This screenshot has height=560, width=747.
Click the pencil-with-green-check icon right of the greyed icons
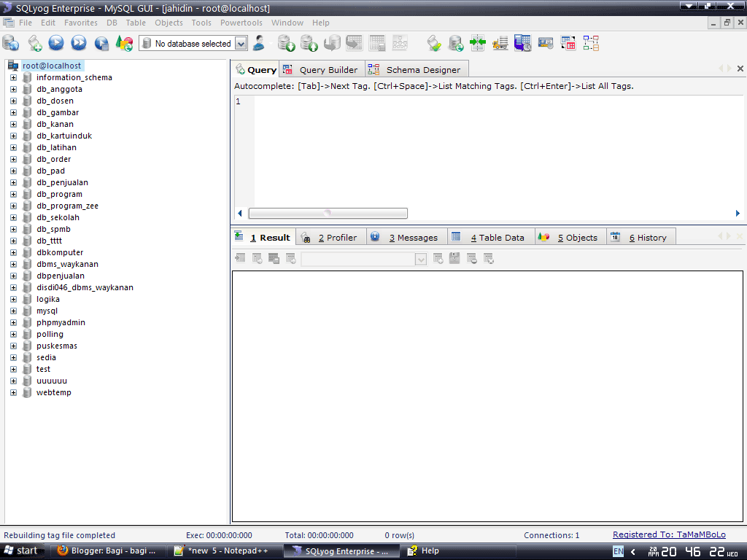point(434,43)
